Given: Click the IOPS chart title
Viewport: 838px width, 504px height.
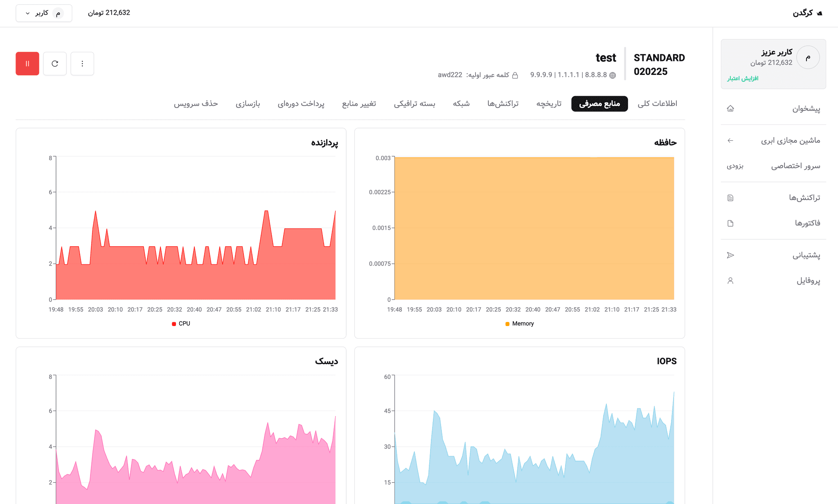Looking at the screenshot, I should (667, 361).
